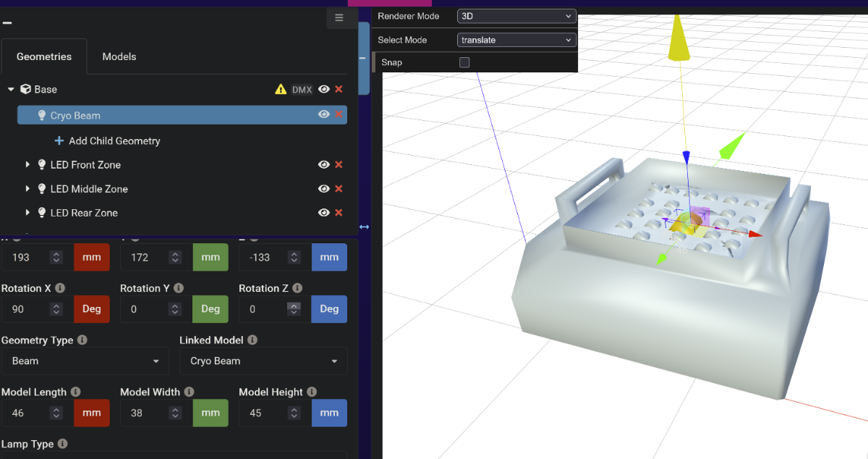Click the Base cube icon
This screenshot has width=868, height=459.
tap(25, 89)
